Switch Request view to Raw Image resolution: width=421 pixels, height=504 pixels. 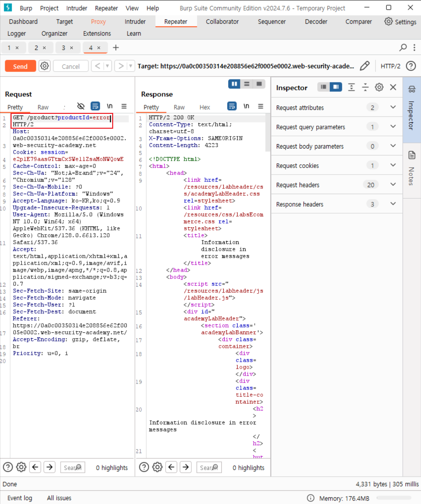click(43, 107)
